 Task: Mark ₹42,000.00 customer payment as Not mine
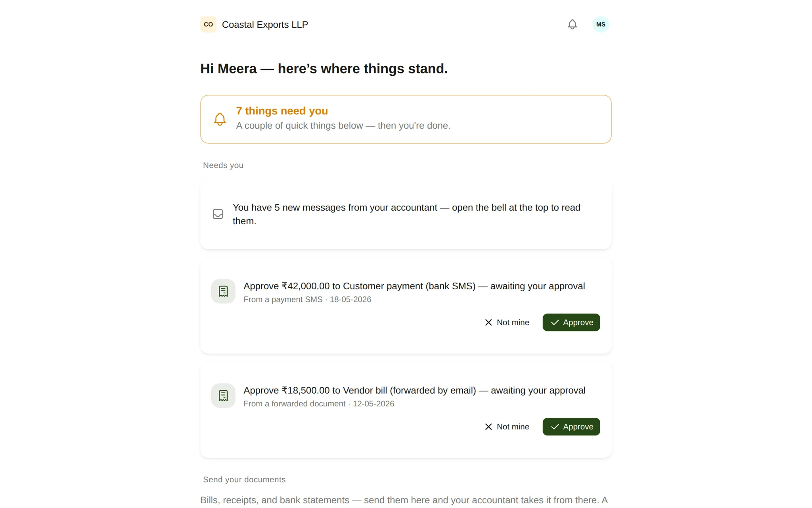[507, 322]
